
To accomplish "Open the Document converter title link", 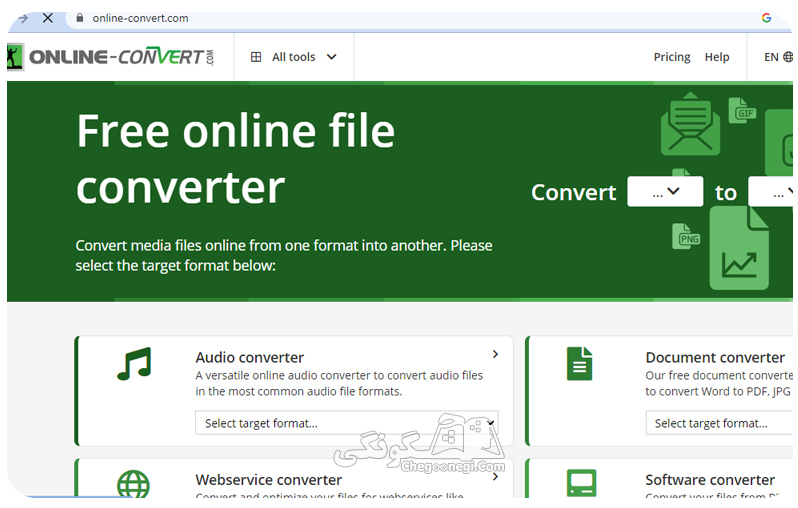I will [715, 357].
